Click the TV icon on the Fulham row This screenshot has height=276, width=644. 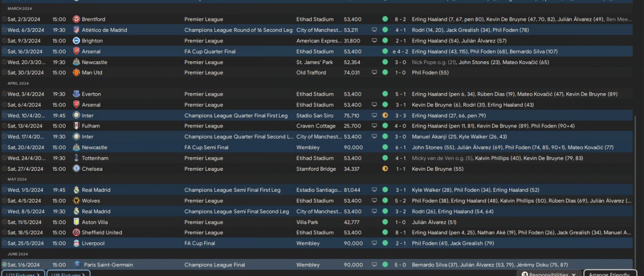click(374, 126)
